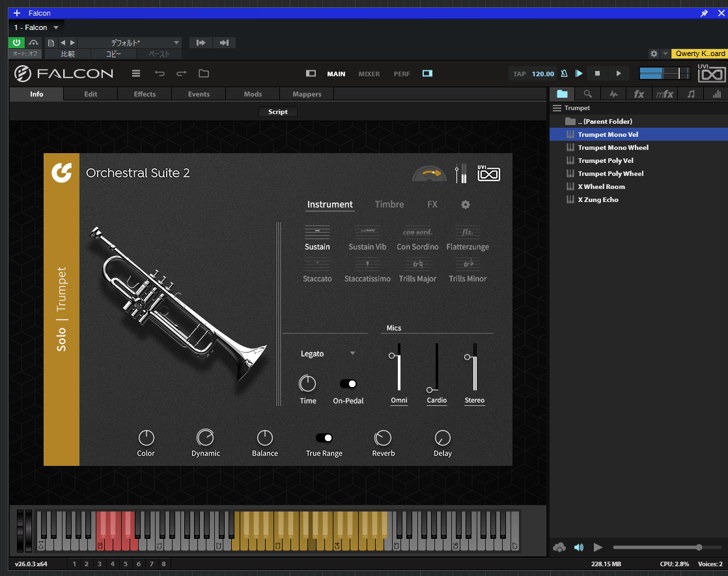Toggle the preview speaker icon
This screenshot has width=728, height=576.
(x=578, y=548)
